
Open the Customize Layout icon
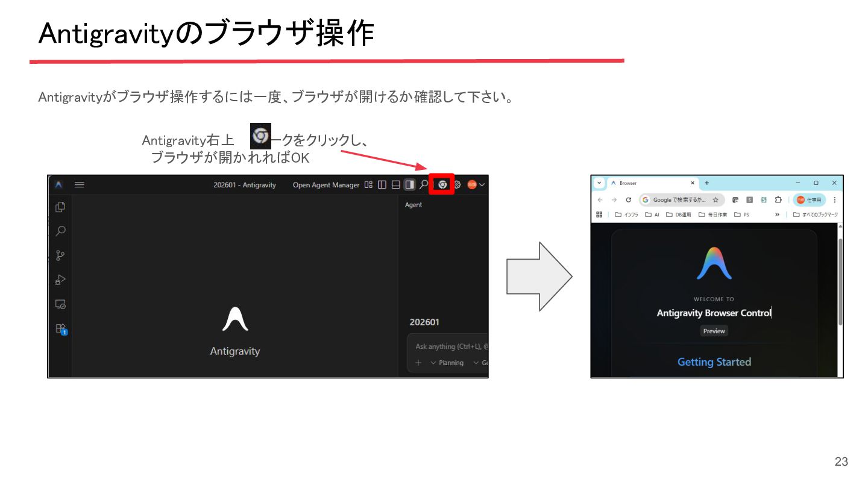(368, 185)
